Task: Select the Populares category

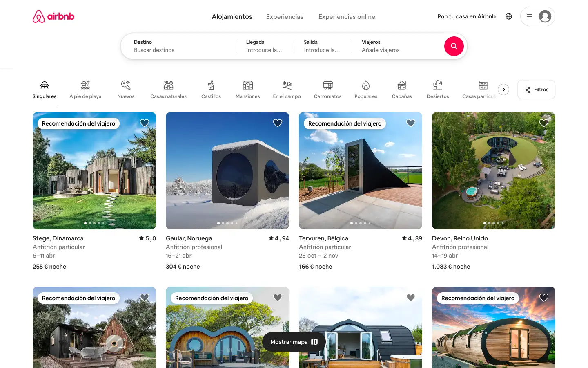Action: click(x=366, y=90)
